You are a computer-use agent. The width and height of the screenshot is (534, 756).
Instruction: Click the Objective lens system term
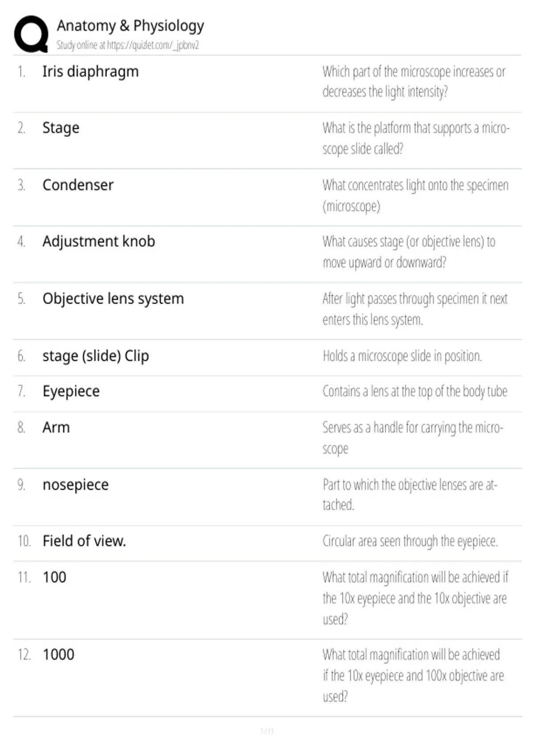point(113,299)
